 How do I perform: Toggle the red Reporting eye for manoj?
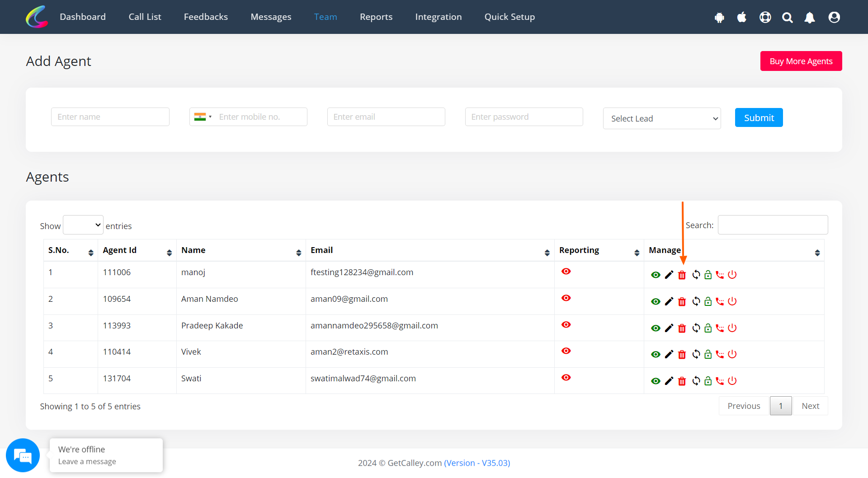pyautogui.click(x=566, y=271)
